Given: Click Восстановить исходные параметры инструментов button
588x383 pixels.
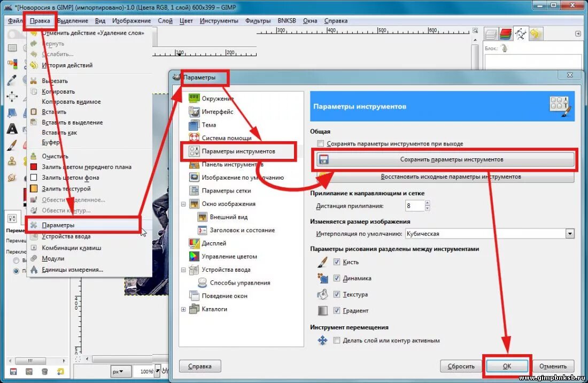Looking at the screenshot, I should (445, 177).
